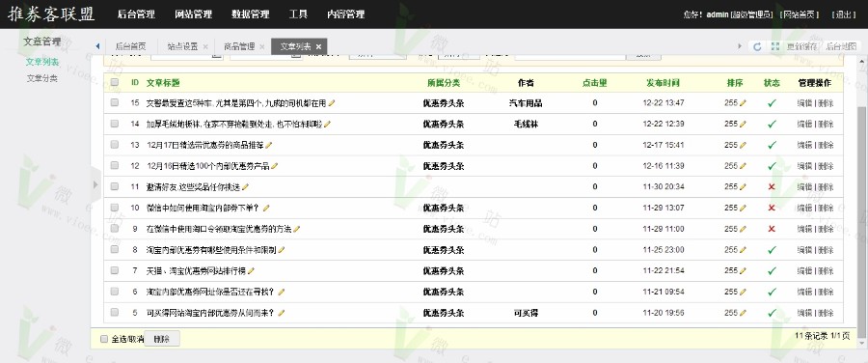Screen dimensions: 868x363
Task: Select the checkbox for article 12
Action: point(115,165)
